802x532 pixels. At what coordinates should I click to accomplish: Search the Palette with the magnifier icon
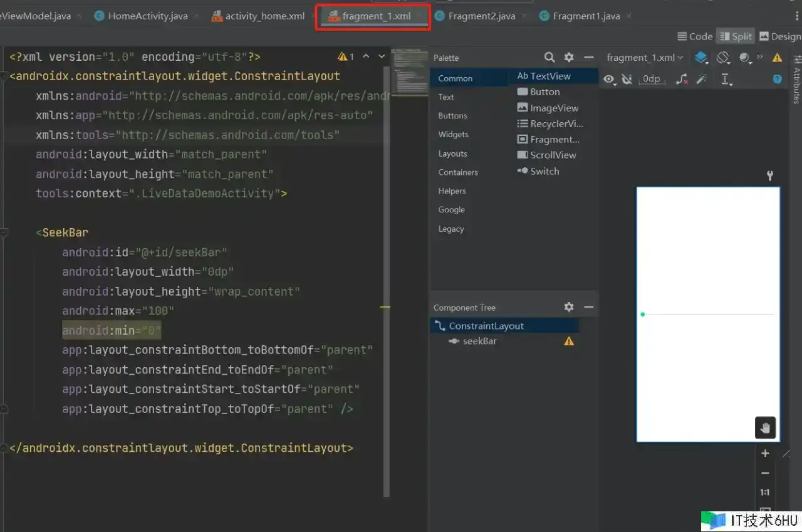pos(549,58)
